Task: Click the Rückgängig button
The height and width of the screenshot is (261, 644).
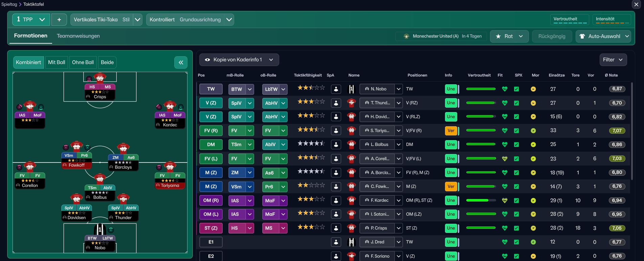Action: point(552,36)
